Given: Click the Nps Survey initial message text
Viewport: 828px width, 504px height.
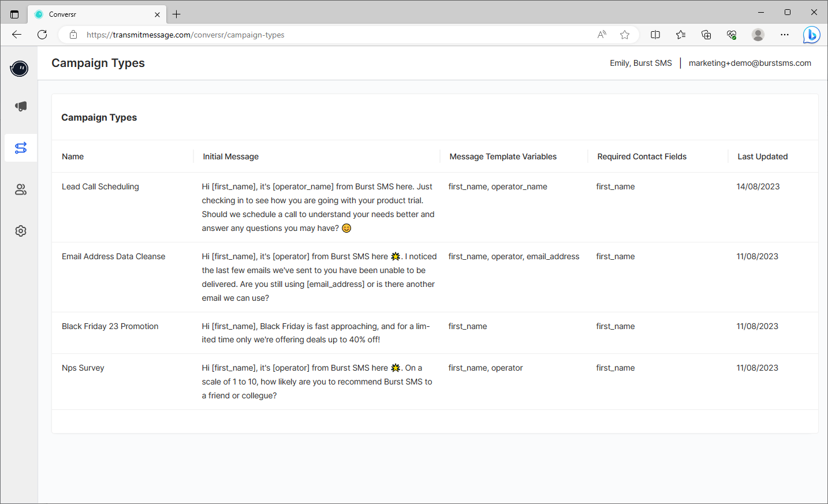Looking at the screenshot, I should (x=317, y=382).
